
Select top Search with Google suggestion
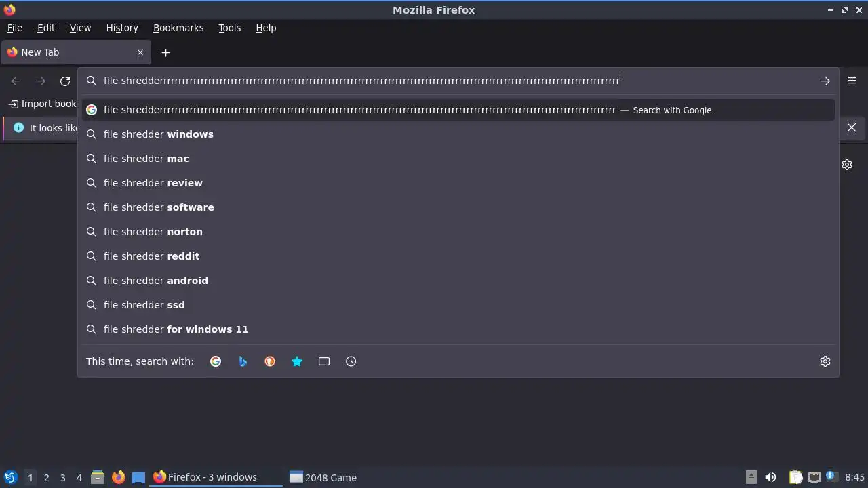tap(458, 110)
